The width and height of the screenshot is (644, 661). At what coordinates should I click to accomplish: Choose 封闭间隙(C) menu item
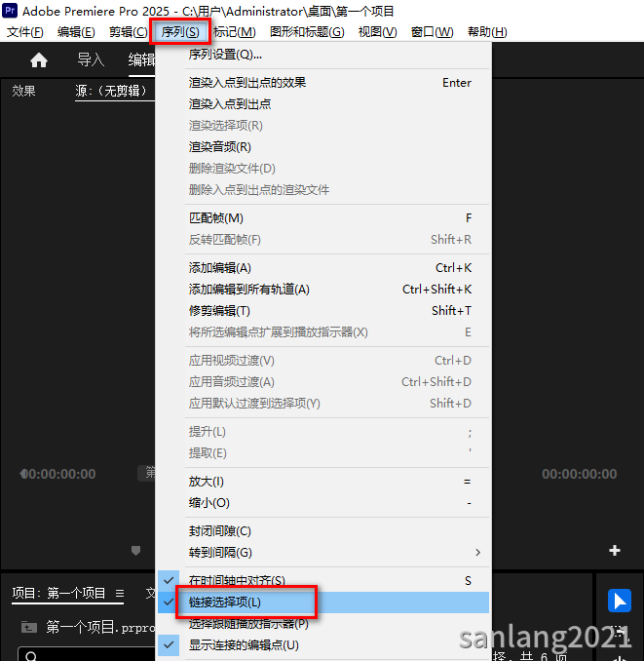tap(323, 531)
